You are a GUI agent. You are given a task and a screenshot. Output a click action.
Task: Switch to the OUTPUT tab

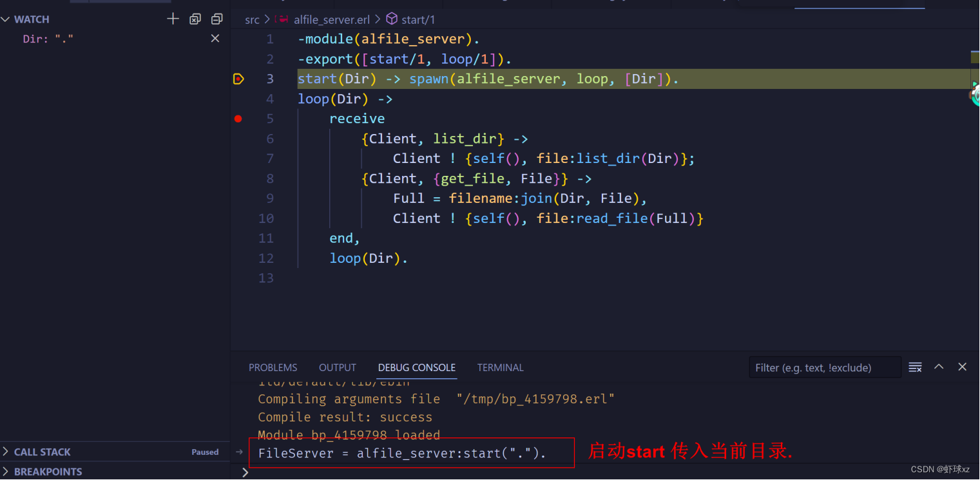click(x=338, y=367)
